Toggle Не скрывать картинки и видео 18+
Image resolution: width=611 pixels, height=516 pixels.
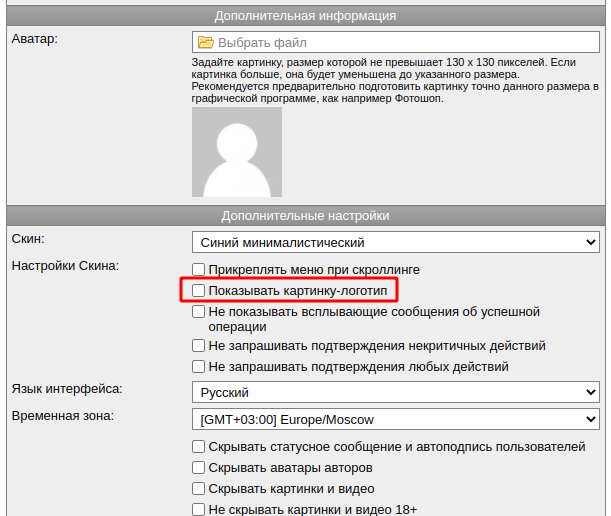(x=199, y=509)
